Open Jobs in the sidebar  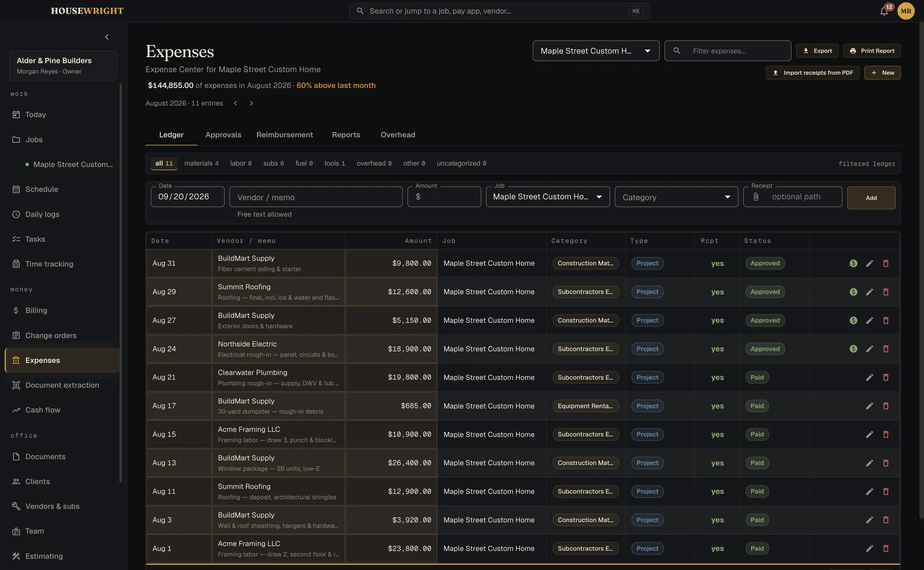[x=62, y=139]
